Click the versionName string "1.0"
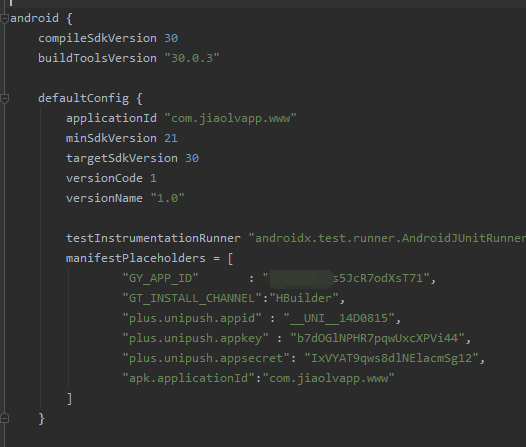The image size is (526, 447). click(x=167, y=198)
